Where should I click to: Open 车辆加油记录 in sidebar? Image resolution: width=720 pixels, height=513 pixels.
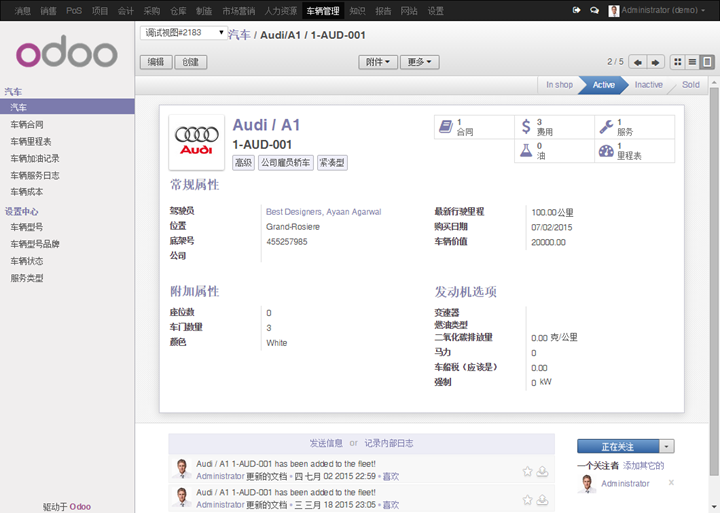click(35, 158)
